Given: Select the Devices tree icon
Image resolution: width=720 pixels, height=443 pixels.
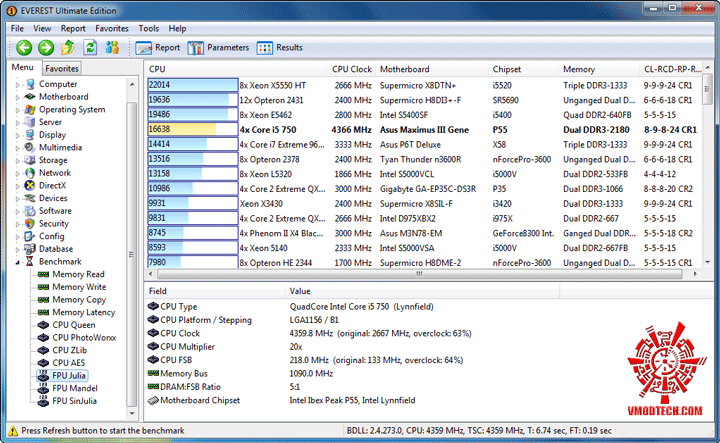Looking at the screenshot, I should [30, 198].
